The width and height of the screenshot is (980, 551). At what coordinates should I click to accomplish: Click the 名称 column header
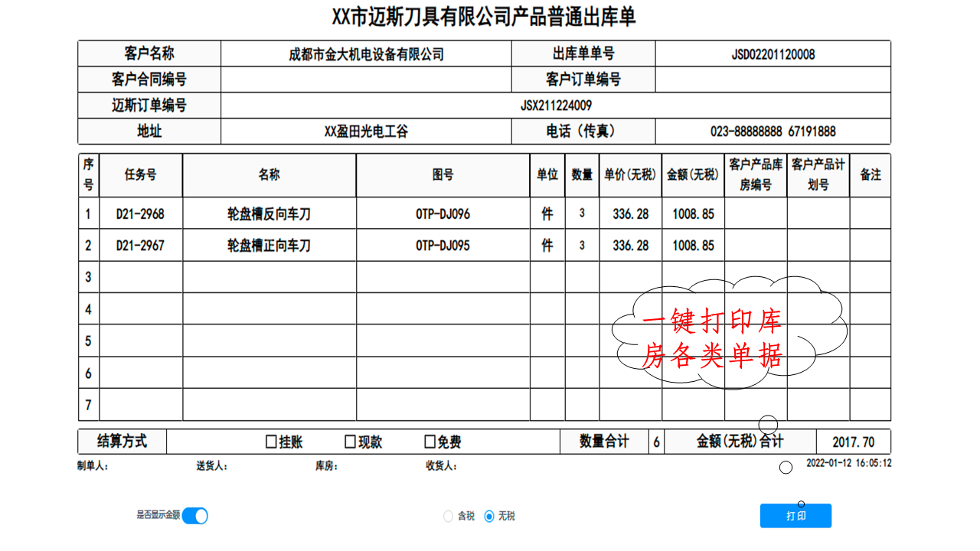(269, 174)
